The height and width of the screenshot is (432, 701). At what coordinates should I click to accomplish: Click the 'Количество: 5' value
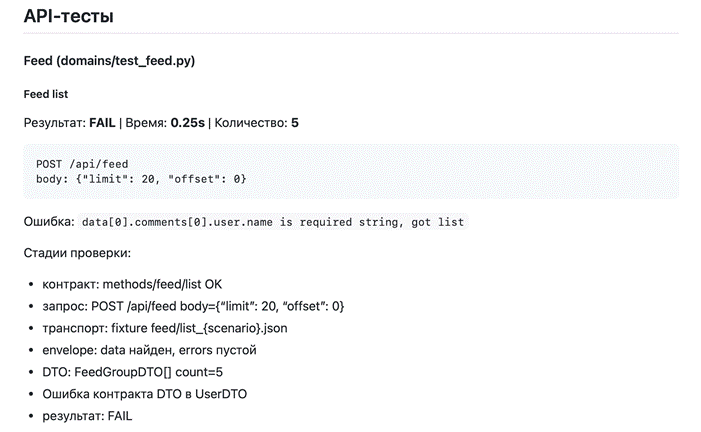pos(257,123)
